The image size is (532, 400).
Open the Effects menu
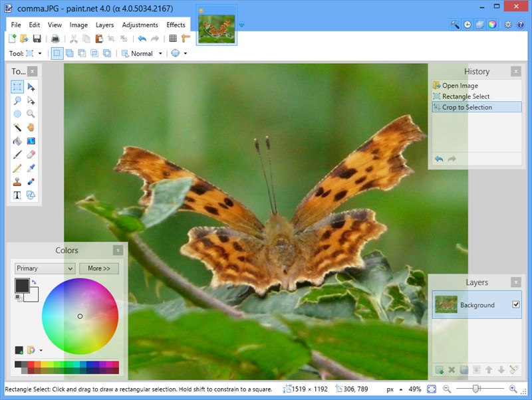176,25
